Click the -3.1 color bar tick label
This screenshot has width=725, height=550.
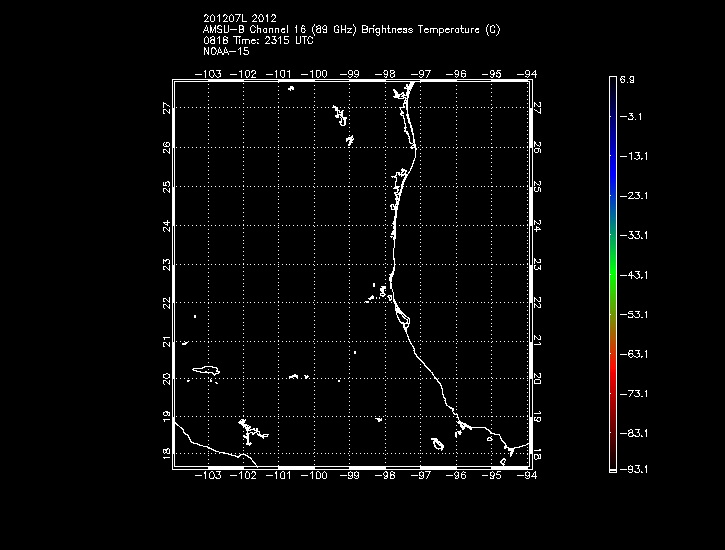pos(631,117)
